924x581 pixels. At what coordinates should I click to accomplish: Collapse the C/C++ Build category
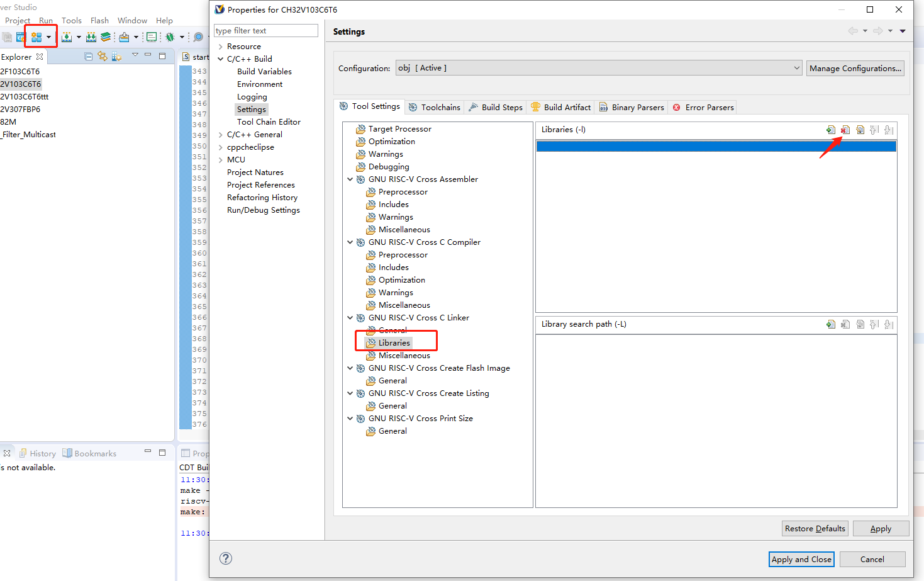point(220,59)
